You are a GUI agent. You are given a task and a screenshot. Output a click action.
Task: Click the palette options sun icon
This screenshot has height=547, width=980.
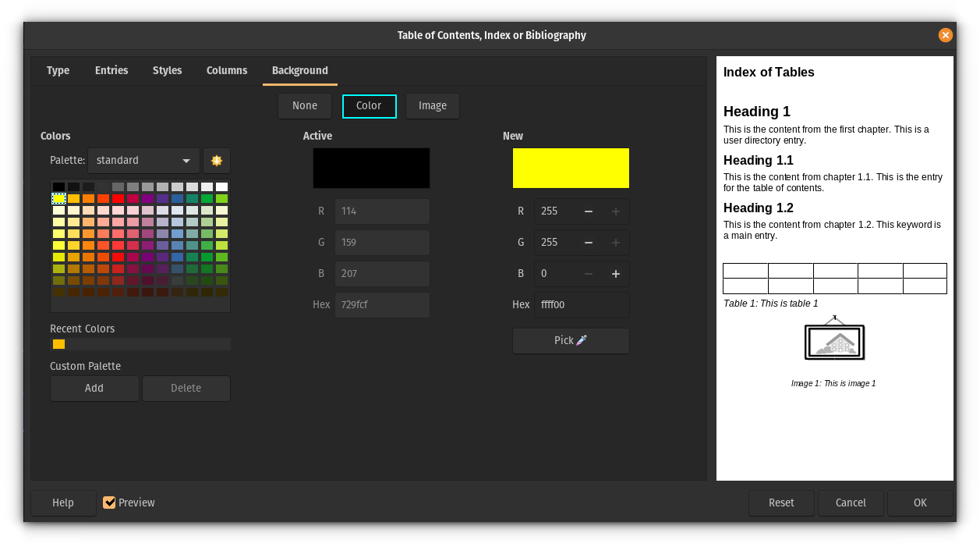pyautogui.click(x=217, y=161)
